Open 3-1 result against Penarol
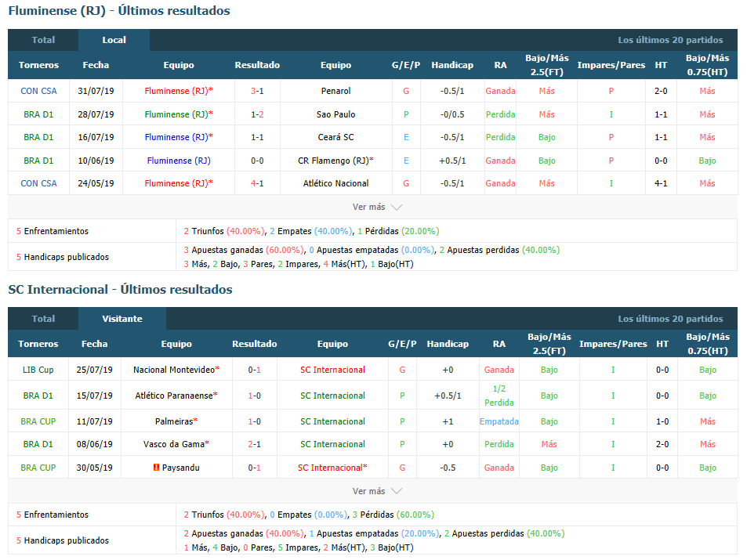The width and height of the screenshot is (747, 560). [257, 91]
